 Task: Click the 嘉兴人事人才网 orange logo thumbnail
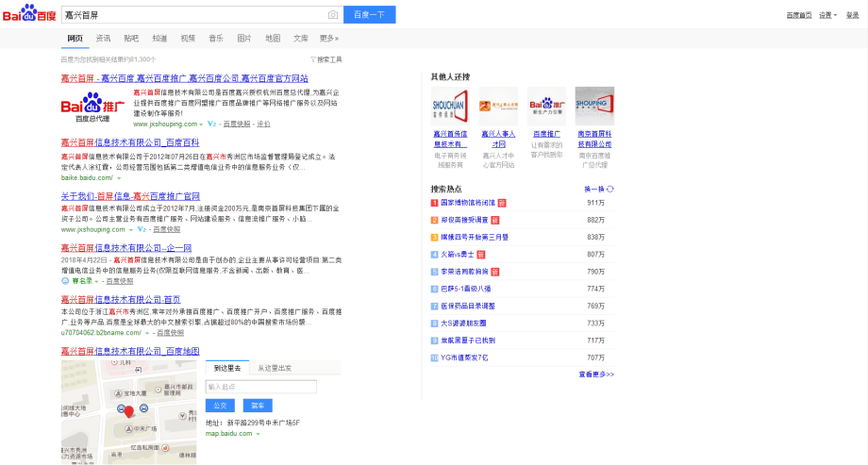(x=498, y=106)
